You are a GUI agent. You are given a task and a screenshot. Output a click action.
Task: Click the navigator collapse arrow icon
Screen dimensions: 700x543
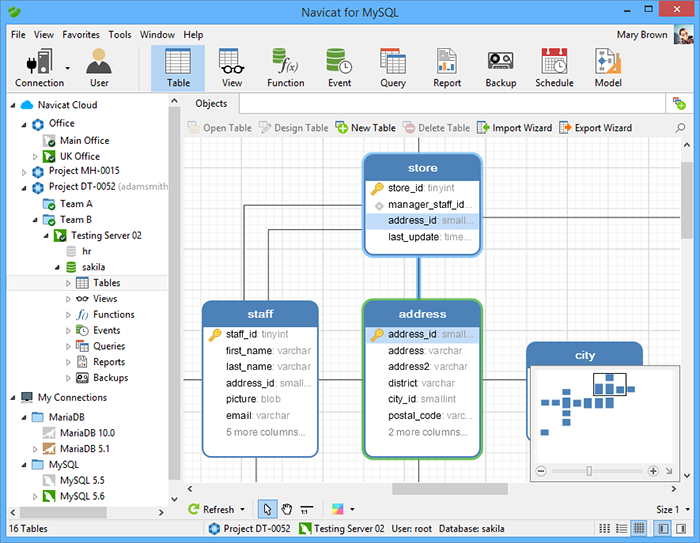[x=669, y=471]
